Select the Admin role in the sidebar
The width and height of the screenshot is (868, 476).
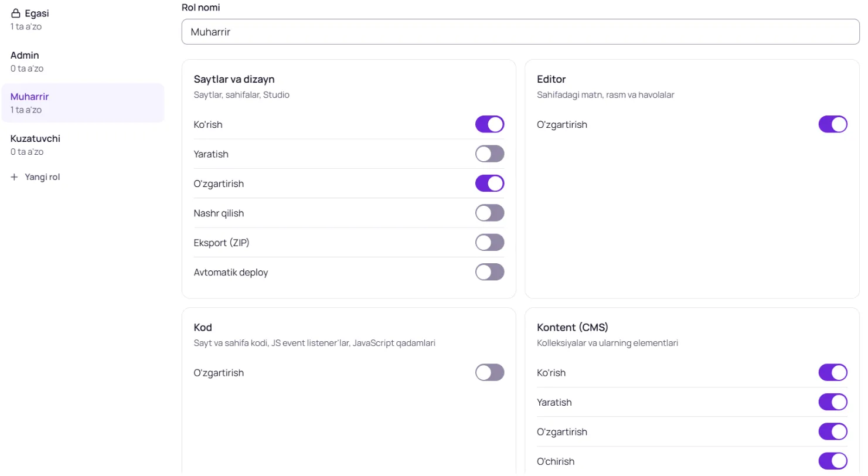(83, 62)
